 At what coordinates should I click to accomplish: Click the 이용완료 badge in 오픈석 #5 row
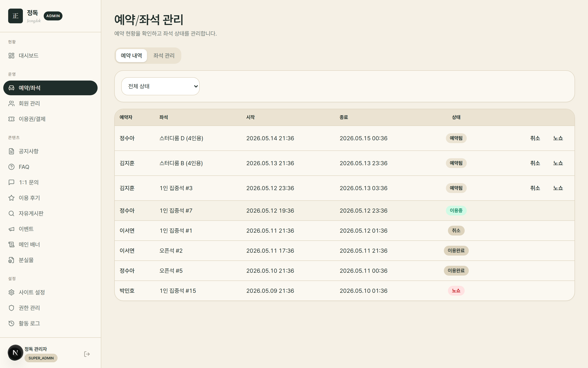tap(456, 271)
